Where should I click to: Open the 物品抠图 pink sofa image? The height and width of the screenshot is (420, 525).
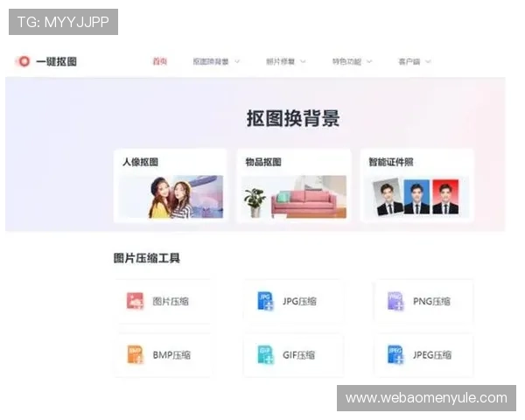pyautogui.click(x=294, y=197)
